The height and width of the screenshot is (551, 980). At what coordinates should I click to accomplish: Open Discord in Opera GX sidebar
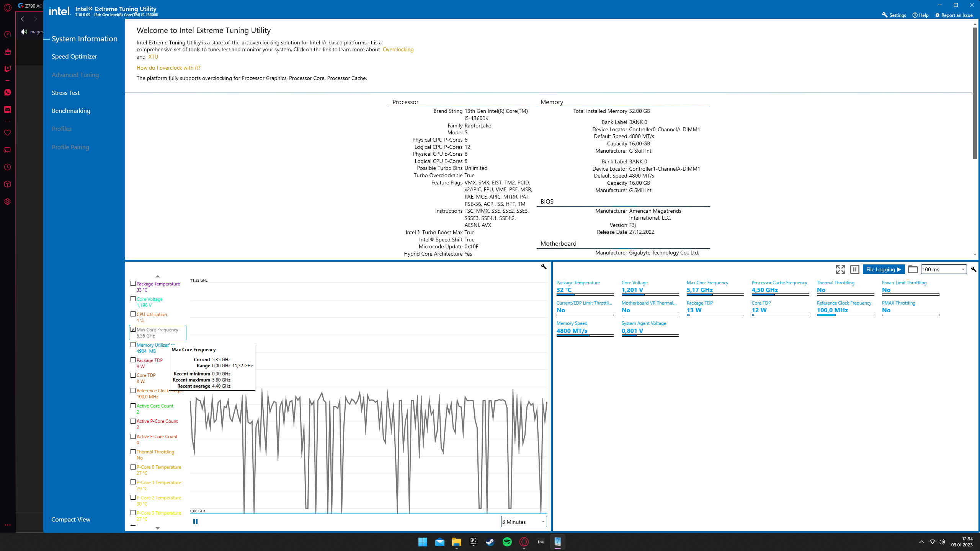tap(8, 110)
